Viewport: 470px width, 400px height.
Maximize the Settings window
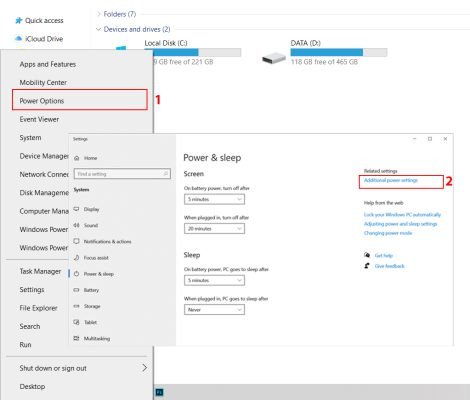pos(430,139)
